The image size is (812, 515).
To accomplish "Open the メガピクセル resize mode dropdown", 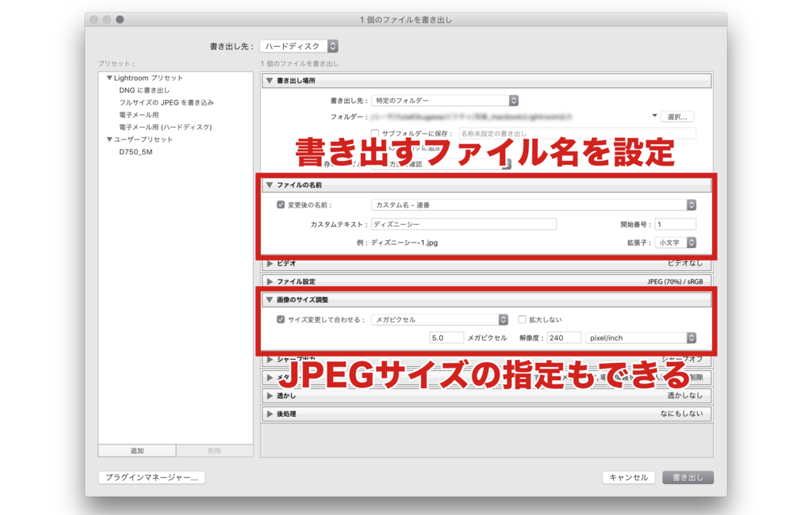I will click(439, 319).
